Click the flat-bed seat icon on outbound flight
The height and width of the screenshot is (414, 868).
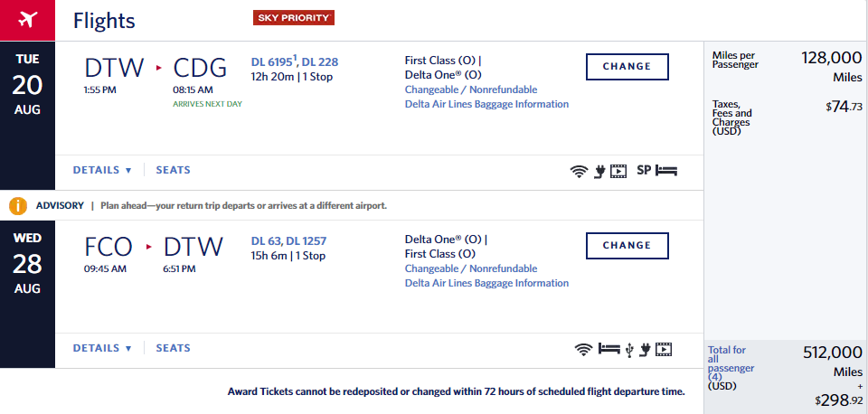(x=666, y=170)
